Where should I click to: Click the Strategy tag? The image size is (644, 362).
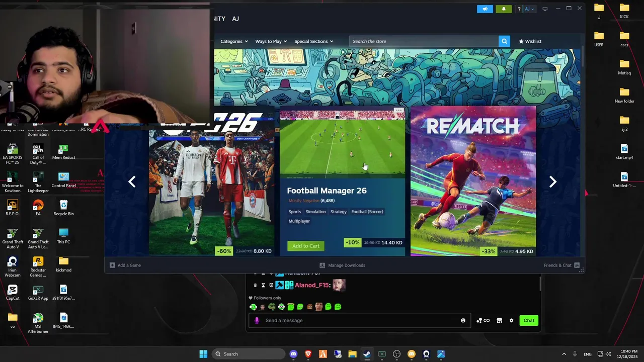tap(339, 212)
